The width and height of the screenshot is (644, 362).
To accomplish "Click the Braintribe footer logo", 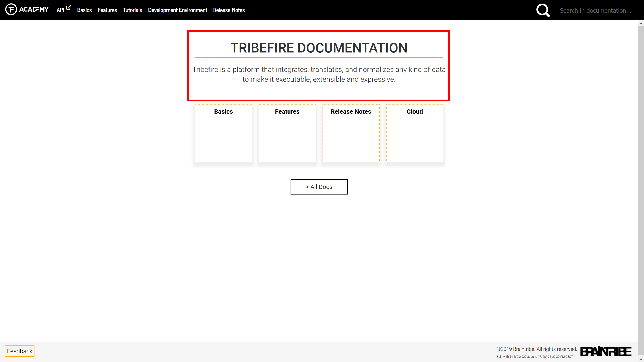I will (x=606, y=351).
